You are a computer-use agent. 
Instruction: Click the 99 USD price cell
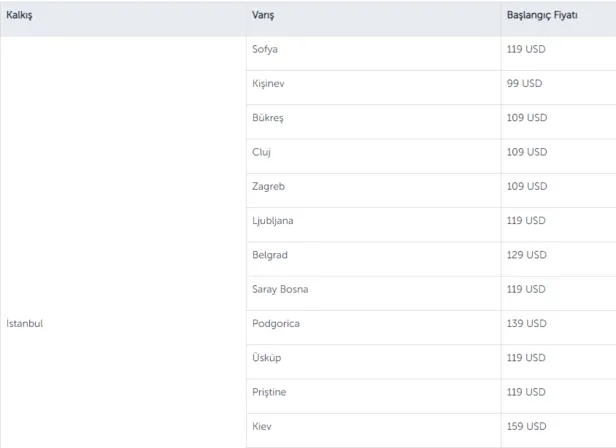point(524,83)
